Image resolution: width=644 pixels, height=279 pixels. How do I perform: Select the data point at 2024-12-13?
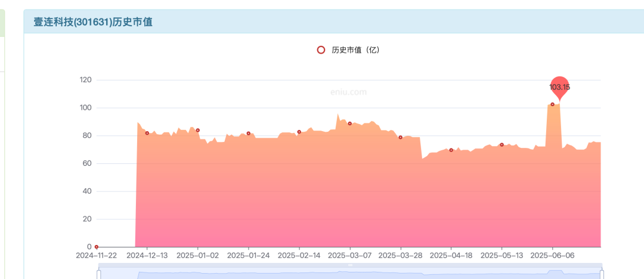pyautogui.click(x=147, y=133)
